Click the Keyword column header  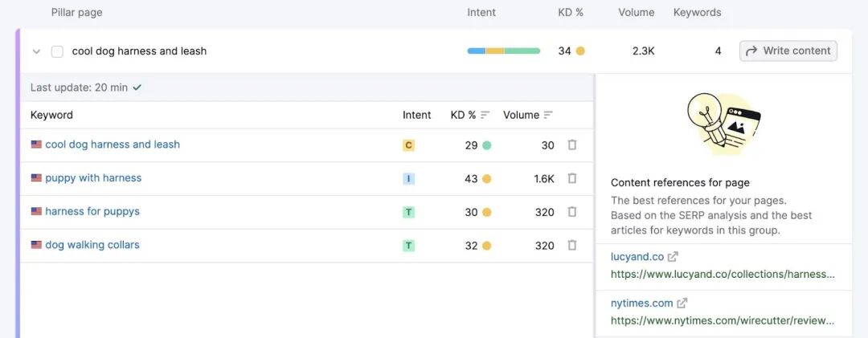tap(51, 115)
